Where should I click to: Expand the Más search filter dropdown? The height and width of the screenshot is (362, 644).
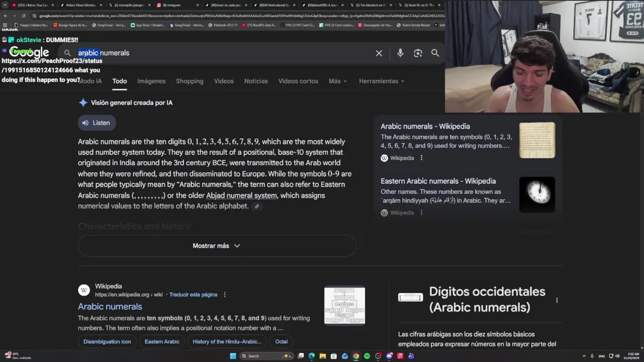(x=338, y=81)
